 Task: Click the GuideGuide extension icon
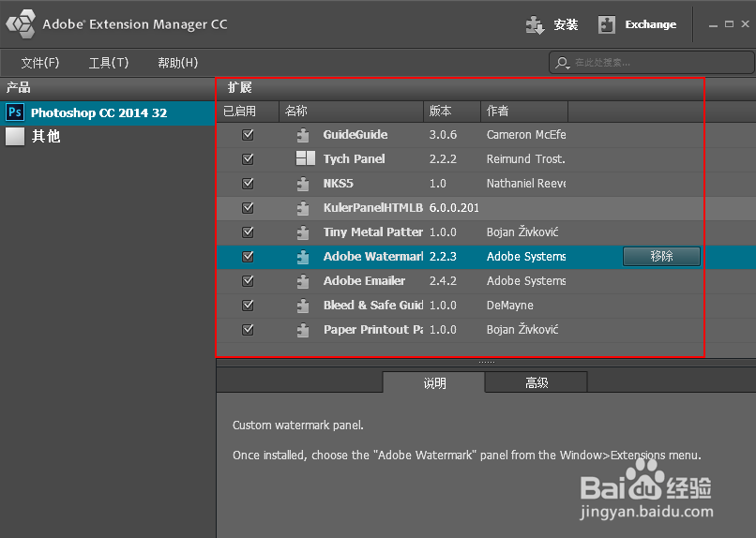(303, 135)
